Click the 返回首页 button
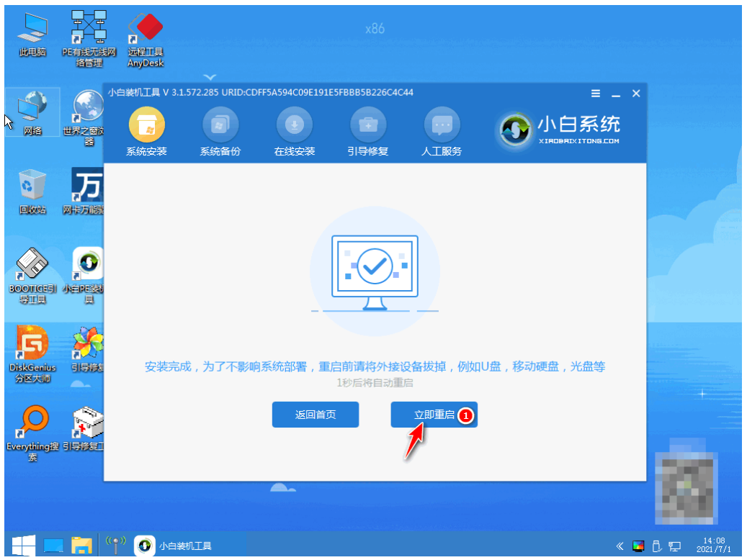Viewport: 747px width, 560px height. pyautogui.click(x=316, y=415)
